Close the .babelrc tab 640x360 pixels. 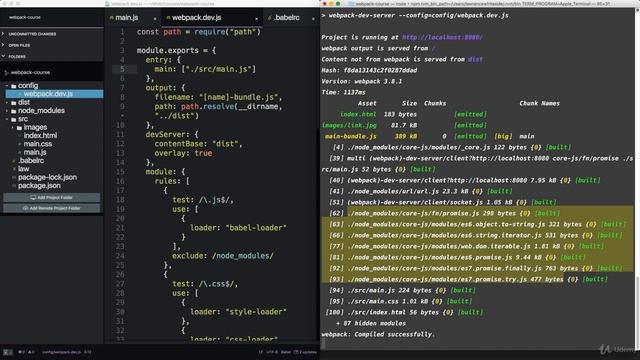[x=313, y=18]
